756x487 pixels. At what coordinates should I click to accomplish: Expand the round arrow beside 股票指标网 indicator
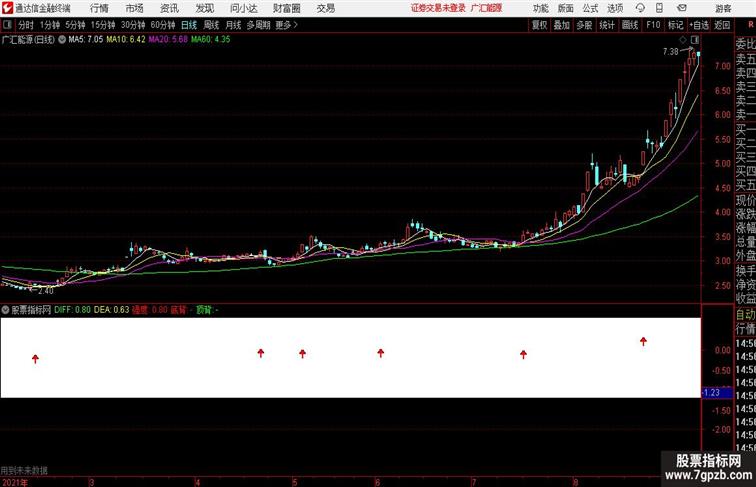pyautogui.click(x=5, y=310)
